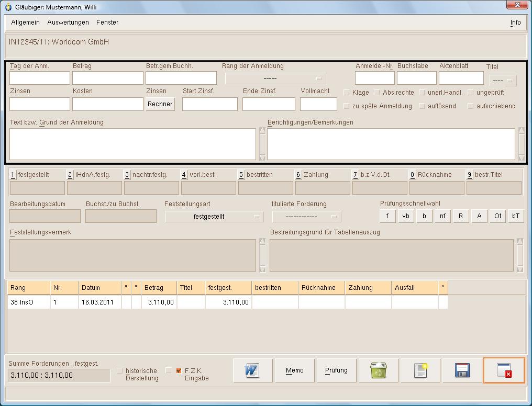
Task: Click the Memo button
Action: coord(294,370)
